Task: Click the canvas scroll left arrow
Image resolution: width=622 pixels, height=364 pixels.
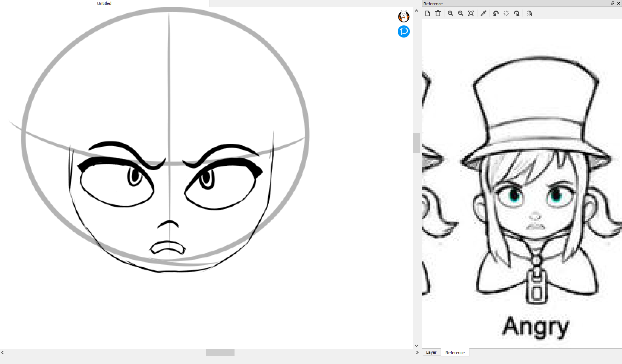Action: (x=3, y=353)
